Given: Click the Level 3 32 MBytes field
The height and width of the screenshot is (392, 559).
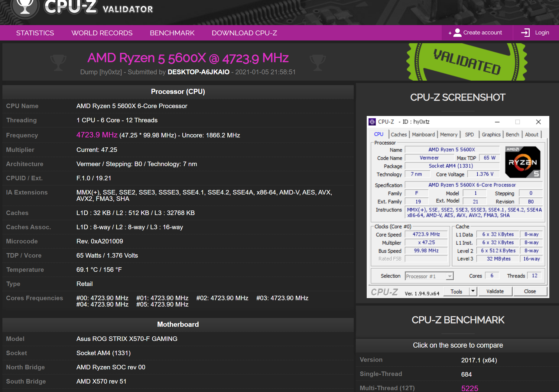Looking at the screenshot, I should pyautogui.click(x=498, y=259).
